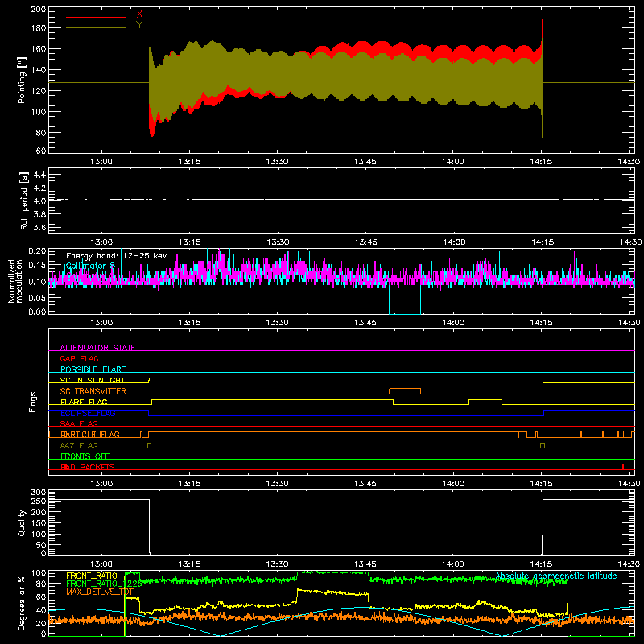Select the red X legend line sample

(96, 17)
